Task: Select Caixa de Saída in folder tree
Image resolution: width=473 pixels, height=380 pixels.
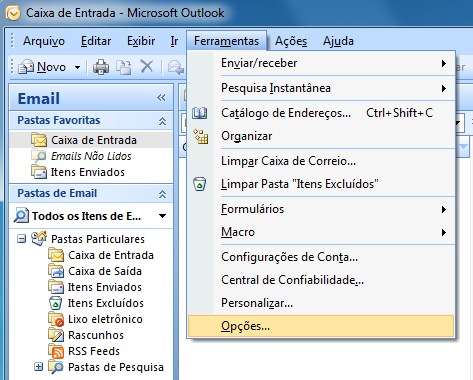Action: point(105,271)
